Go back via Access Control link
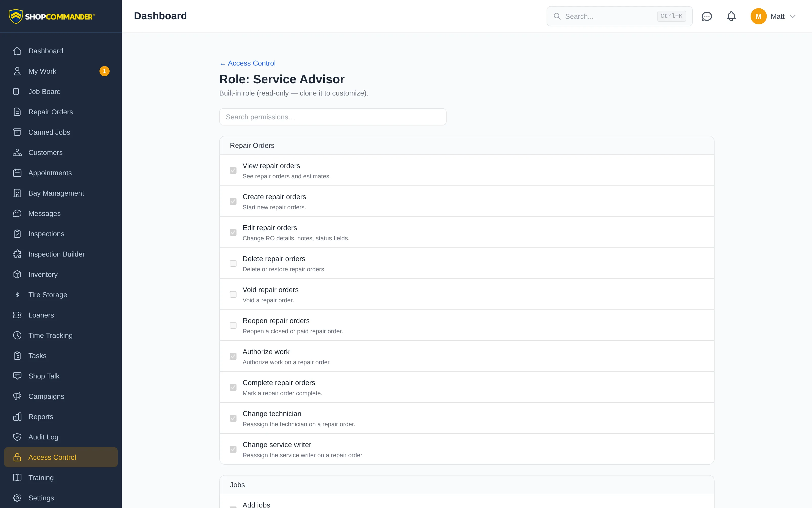This screenshot has height=508, width=812. point(248,63)
